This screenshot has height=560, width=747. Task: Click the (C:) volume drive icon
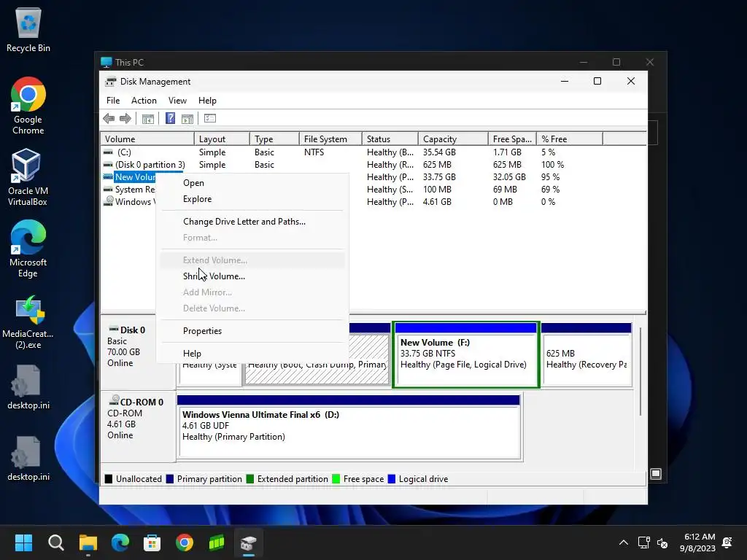109,152
